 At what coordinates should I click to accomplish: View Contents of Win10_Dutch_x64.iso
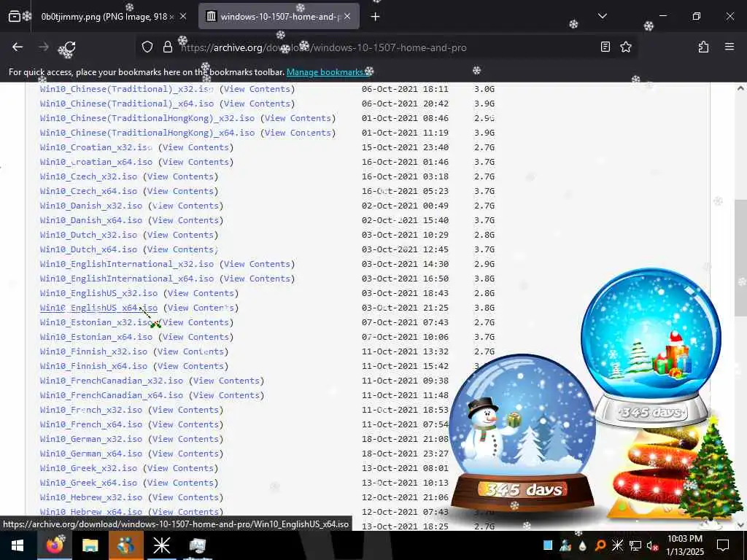180,249
